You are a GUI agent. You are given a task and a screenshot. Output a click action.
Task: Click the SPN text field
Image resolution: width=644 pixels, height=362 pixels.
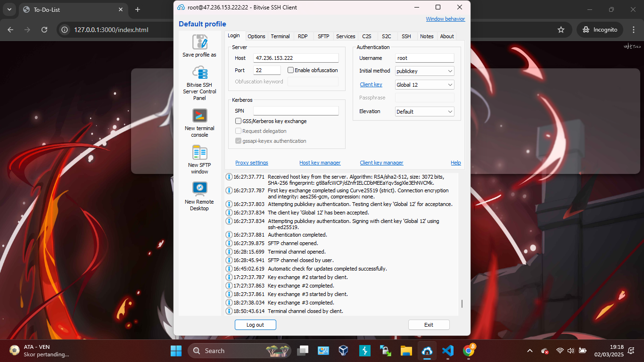[296, 111]
